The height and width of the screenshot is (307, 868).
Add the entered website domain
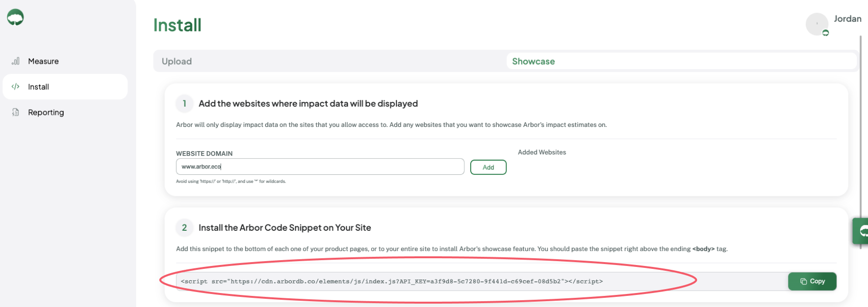(x=488, y=167)
